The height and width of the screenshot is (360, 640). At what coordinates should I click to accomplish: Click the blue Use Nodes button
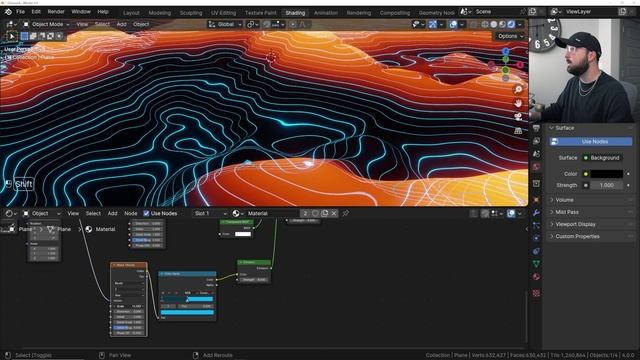coord(591,142)
